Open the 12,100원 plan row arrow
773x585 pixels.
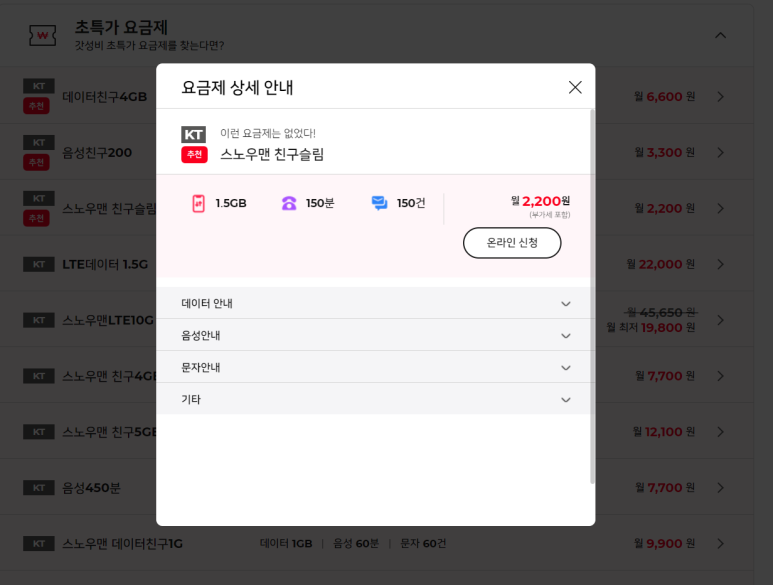(x=720, y=432)
